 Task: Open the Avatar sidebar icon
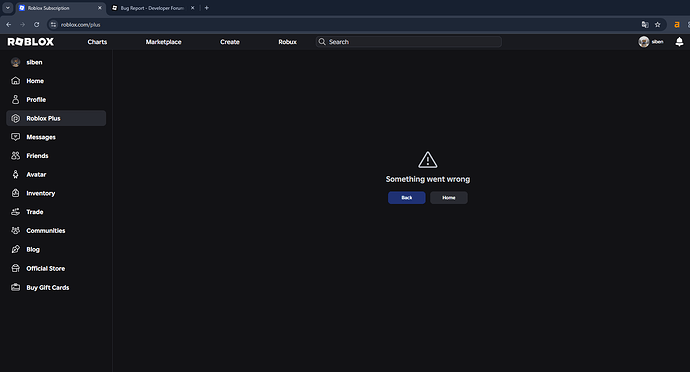pyautogui.click(x=15, y=174)
